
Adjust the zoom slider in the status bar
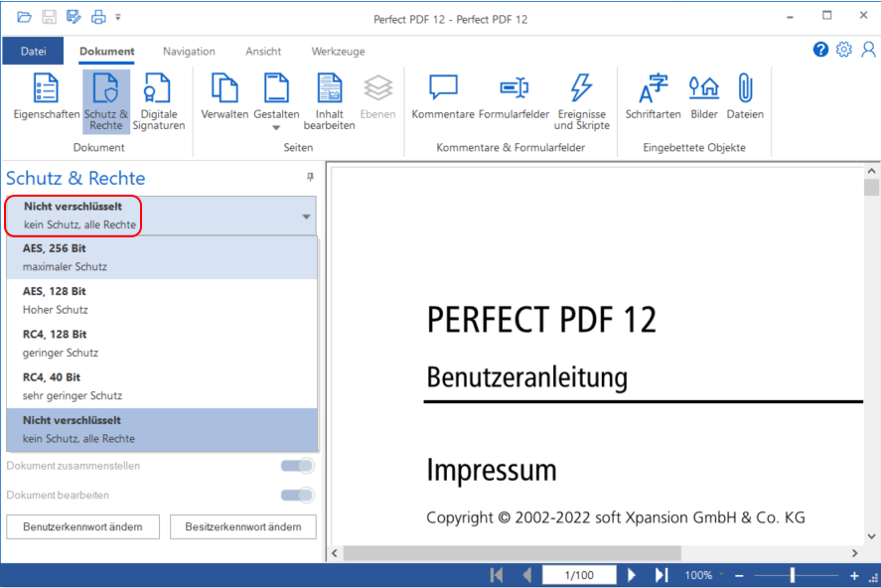(x=793, y=574)
